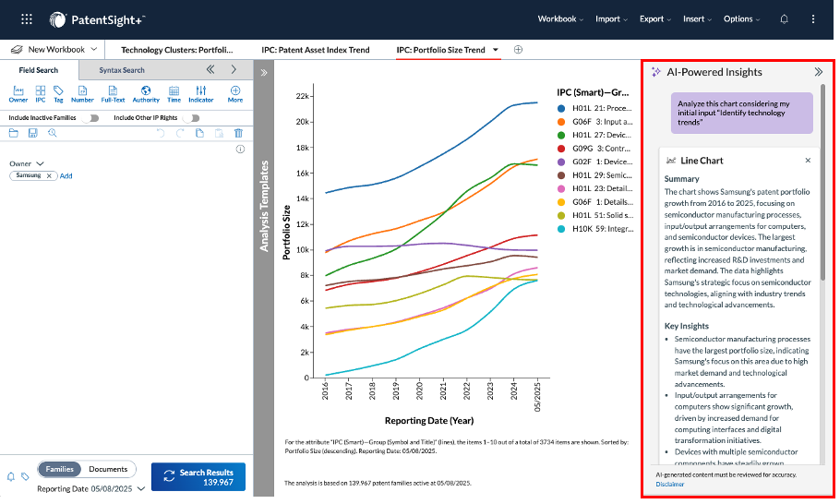Open More search fields
Viewport: 840px width, 504px height.
[235, 94]
